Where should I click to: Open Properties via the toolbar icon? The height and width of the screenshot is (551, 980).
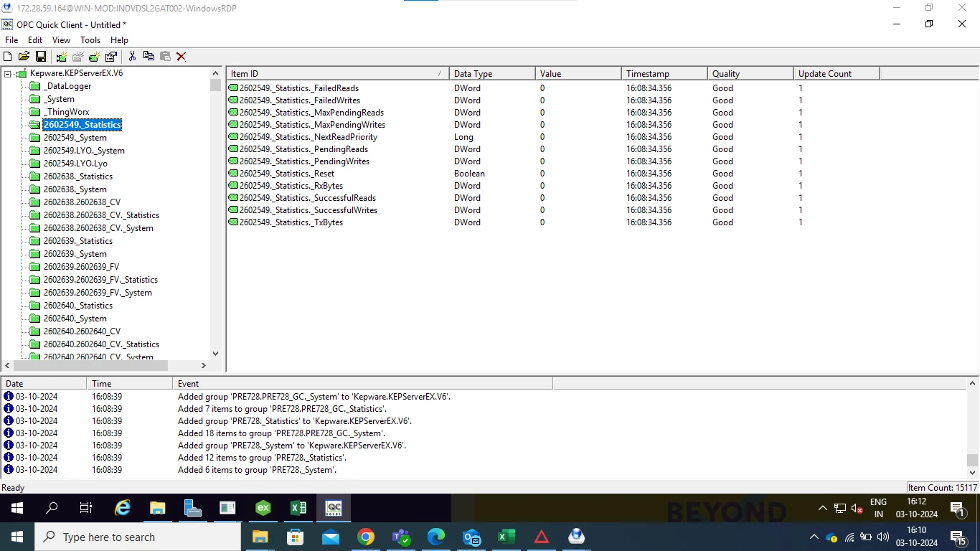point(111,57)
